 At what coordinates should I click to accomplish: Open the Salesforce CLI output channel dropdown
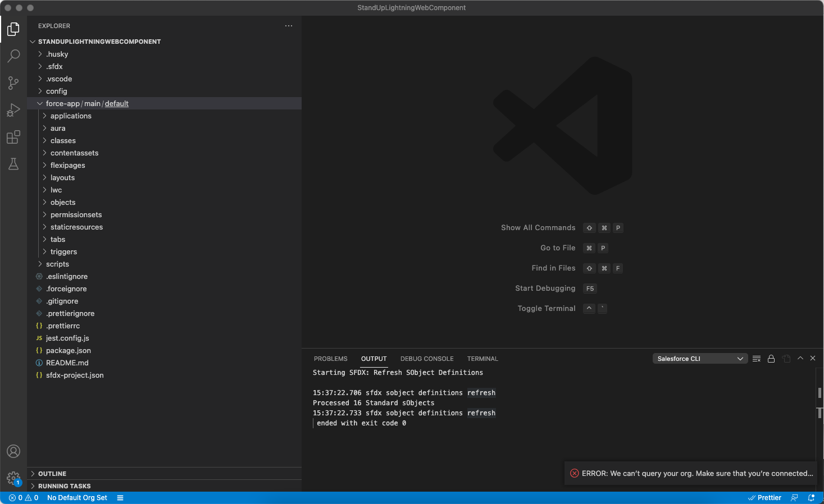700,358
